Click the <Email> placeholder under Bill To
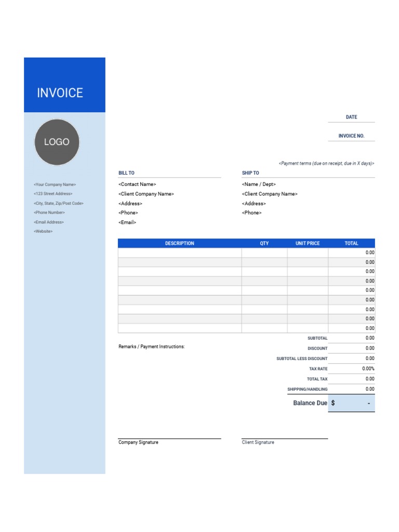Viewport: 399px width, 532px height. (x=127, y=222)
